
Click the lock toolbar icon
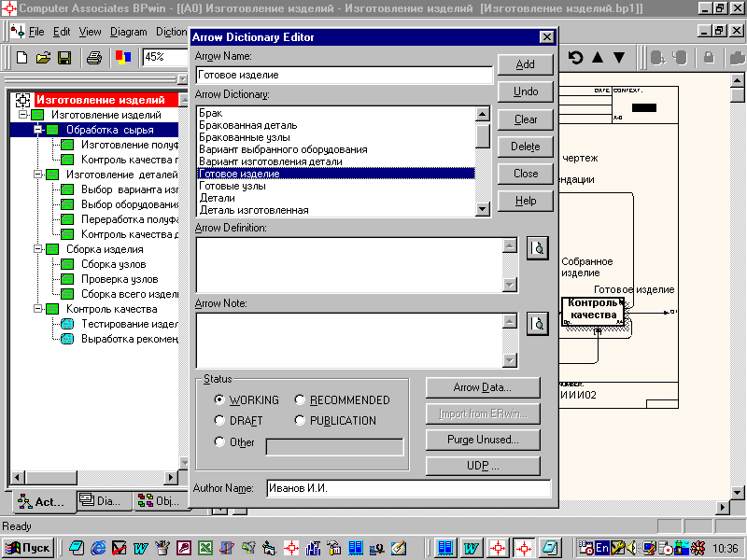click(709, 58)
